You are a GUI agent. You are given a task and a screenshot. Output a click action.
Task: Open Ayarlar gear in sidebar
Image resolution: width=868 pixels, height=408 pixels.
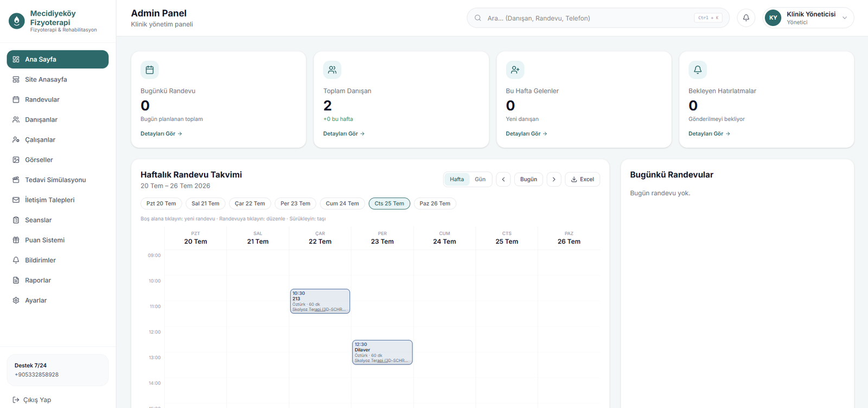16,301
